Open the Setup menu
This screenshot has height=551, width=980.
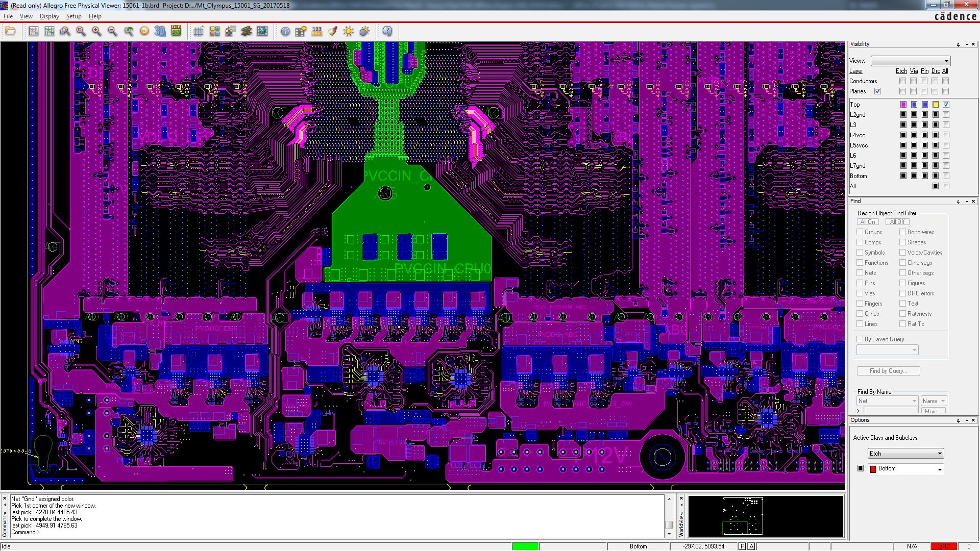point(73,16)
